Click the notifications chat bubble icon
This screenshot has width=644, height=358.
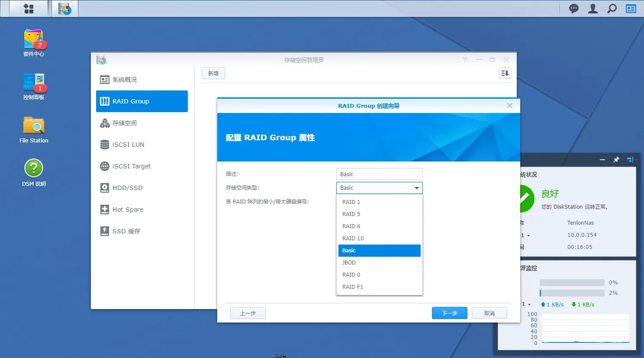[x=574, y=9]
